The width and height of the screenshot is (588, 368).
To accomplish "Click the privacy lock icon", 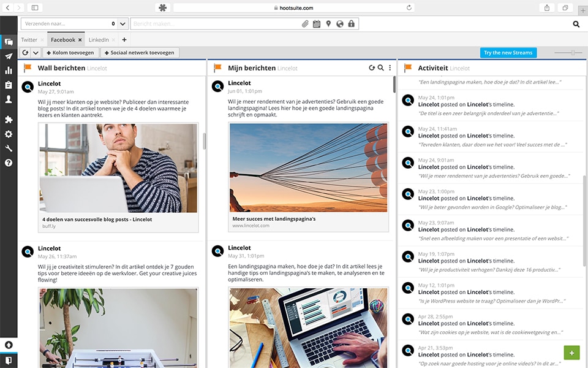I will (351, 24).
